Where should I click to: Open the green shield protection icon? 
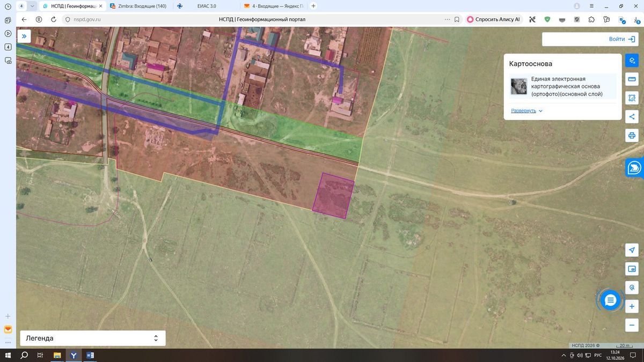tap(547, 19)
